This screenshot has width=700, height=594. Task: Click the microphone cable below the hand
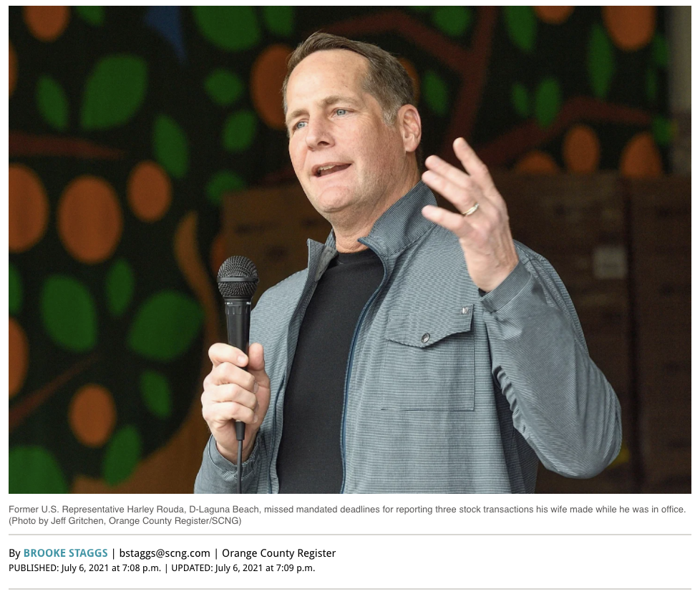tap(240, 467)
